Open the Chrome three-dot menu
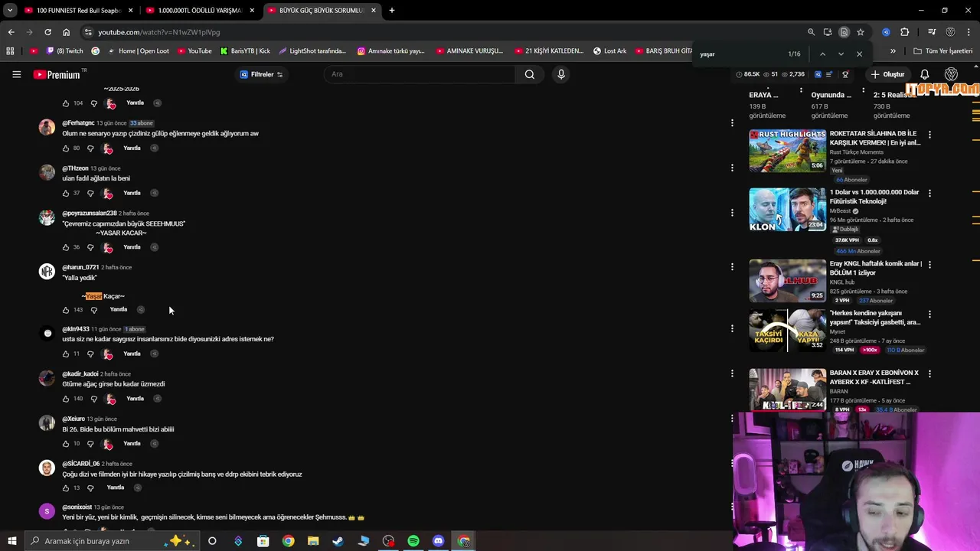The height and width of the screenshot is (551, 980). pyautogui.click(x=969, y=32)
